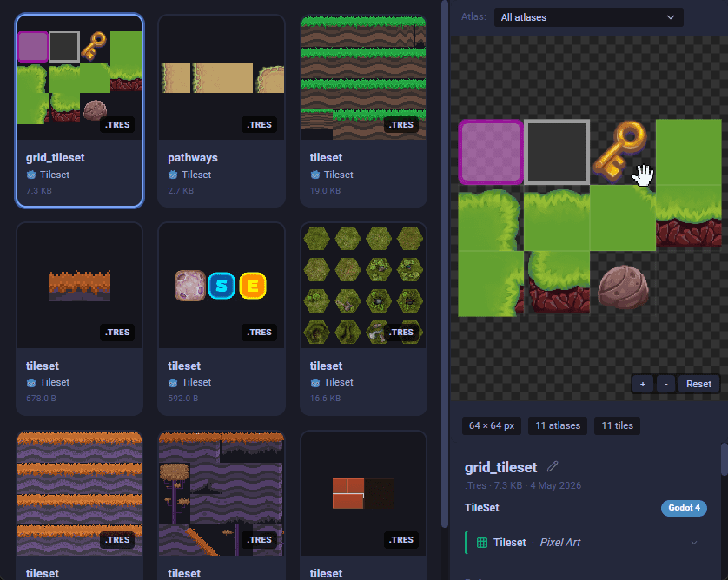This screenshot has height=580, width=728.
Task: Click the zoom in plus button
Action: click(643, 384)
